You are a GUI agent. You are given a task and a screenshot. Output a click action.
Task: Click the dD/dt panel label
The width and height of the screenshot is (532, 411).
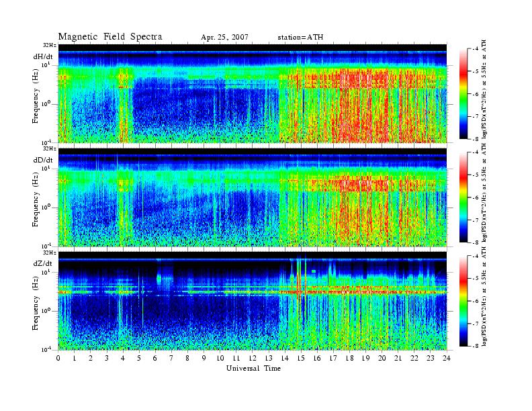point(42,160)
